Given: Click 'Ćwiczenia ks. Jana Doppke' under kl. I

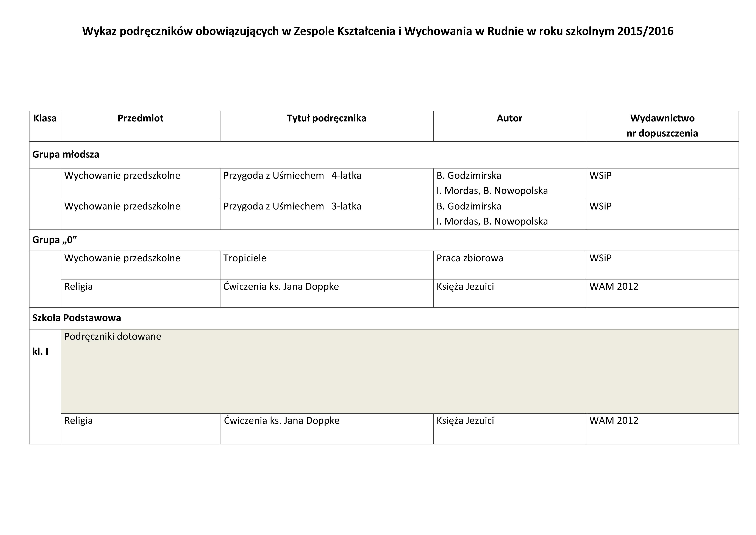Looking at the screenshot, I should (x=281, y=421).
